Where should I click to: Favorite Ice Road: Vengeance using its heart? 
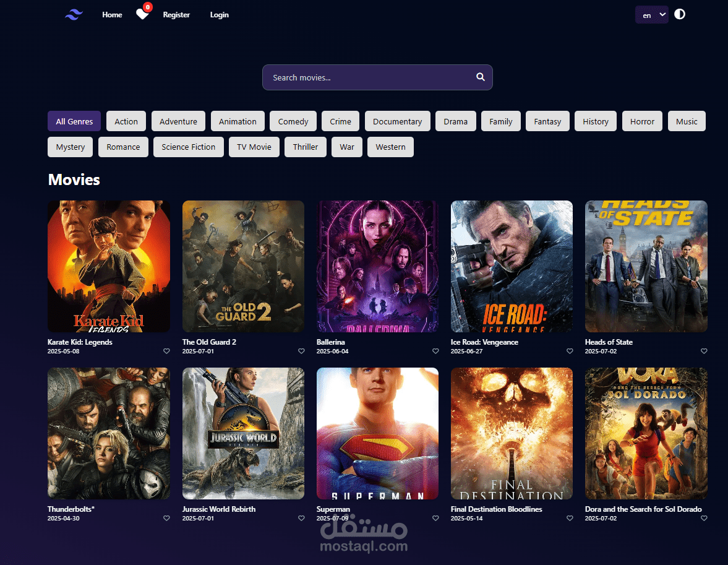point(570,352)
